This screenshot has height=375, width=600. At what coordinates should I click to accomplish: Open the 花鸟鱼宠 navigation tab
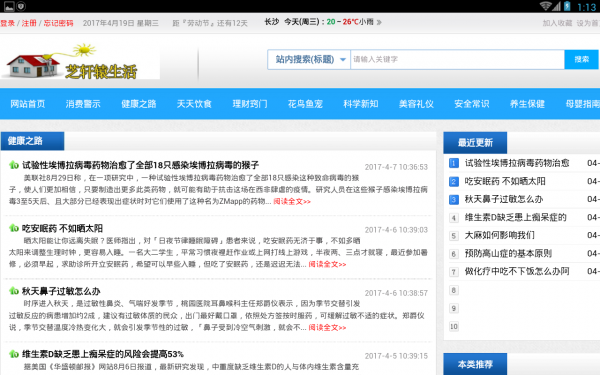pyautogui.click(x=305, y=104)
